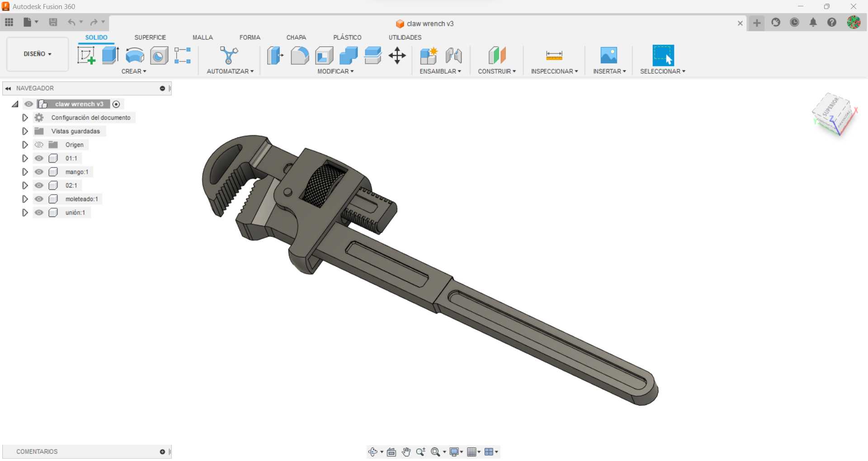Select the Combine tool icon
Viewport: 868px width, 461px height.
point(349,56)
